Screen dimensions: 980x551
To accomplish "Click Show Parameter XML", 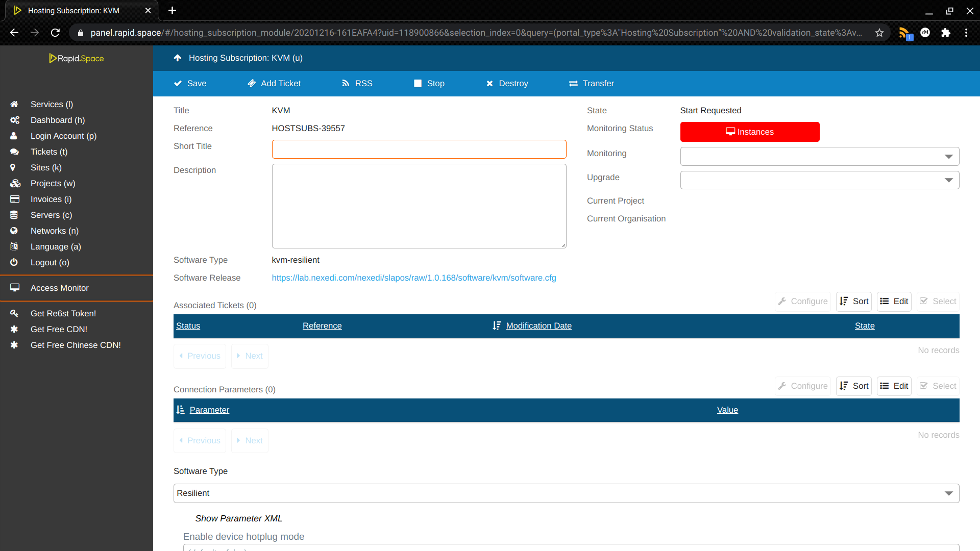I will coord(238,518).
